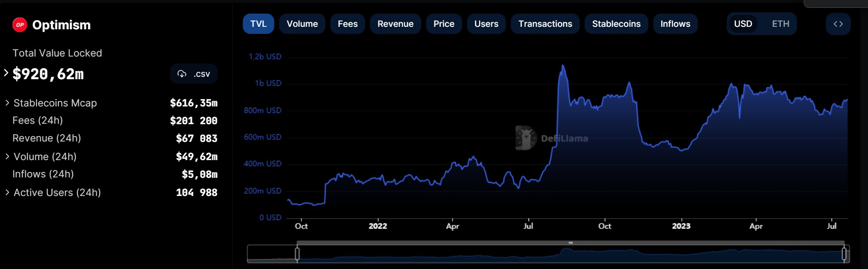Enable the Revenue chart metric
The image size is (868, 269).
click(x=395, y=24)
